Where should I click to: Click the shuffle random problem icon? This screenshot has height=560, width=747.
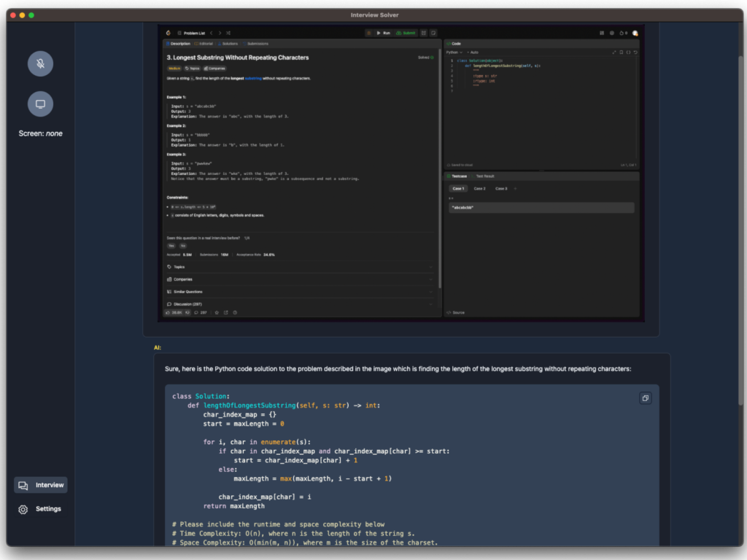tap(228, 33)
